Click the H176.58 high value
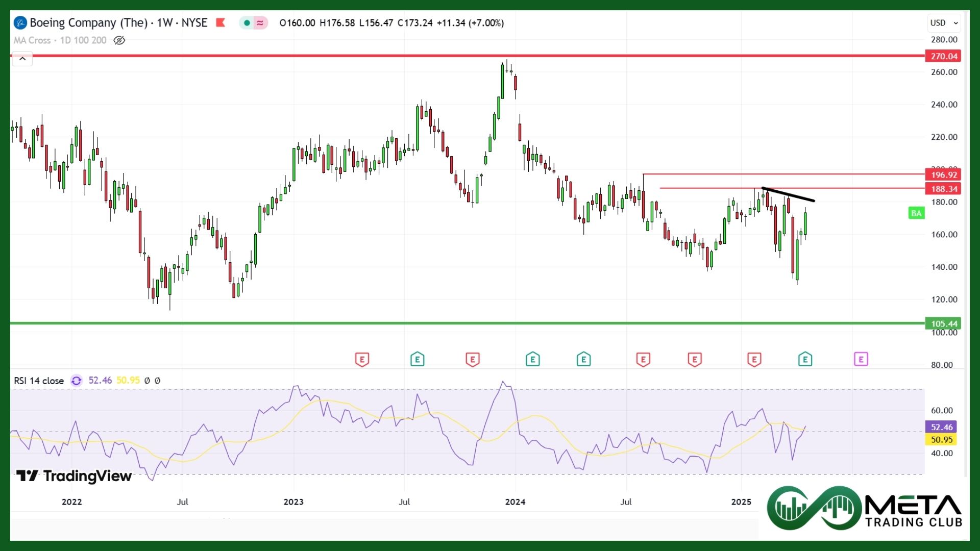980x551 pixels. (x=337, y=23)
